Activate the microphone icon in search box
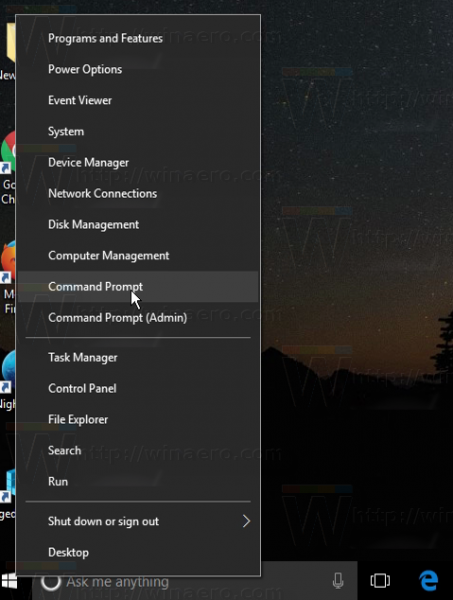Viewport: 453px width, 600px height. pos(337,581)
